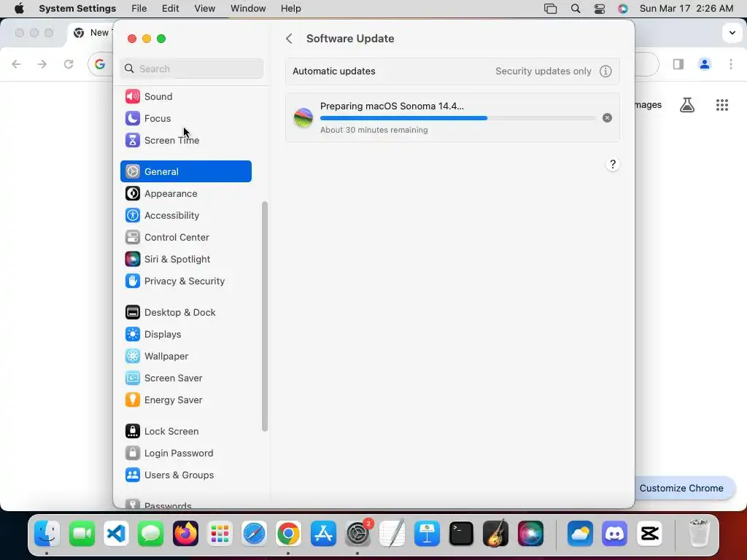
Task: Expand Chrome tab search dropdown
Action: 732,33
